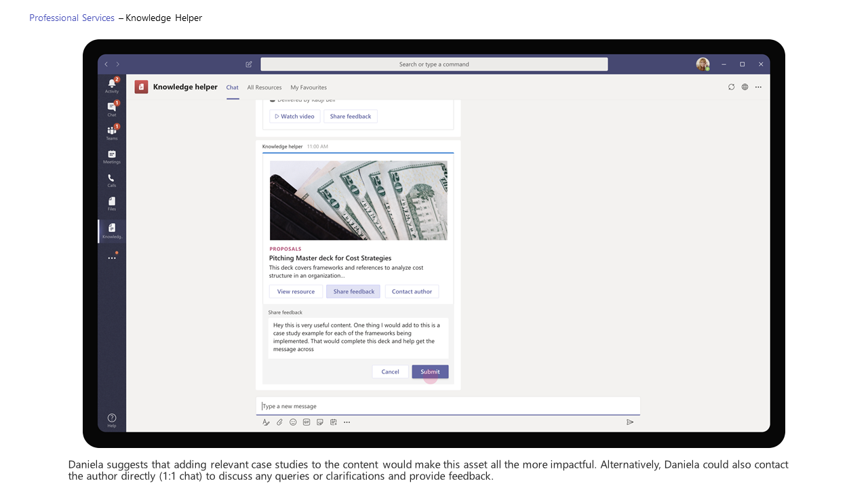Open Files in the left sidebar
Screen dimensions: 868x488
point(112,203)
